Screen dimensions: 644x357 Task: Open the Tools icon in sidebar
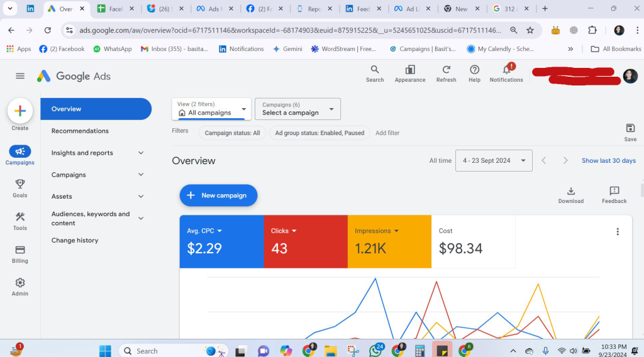coord(20,217)
